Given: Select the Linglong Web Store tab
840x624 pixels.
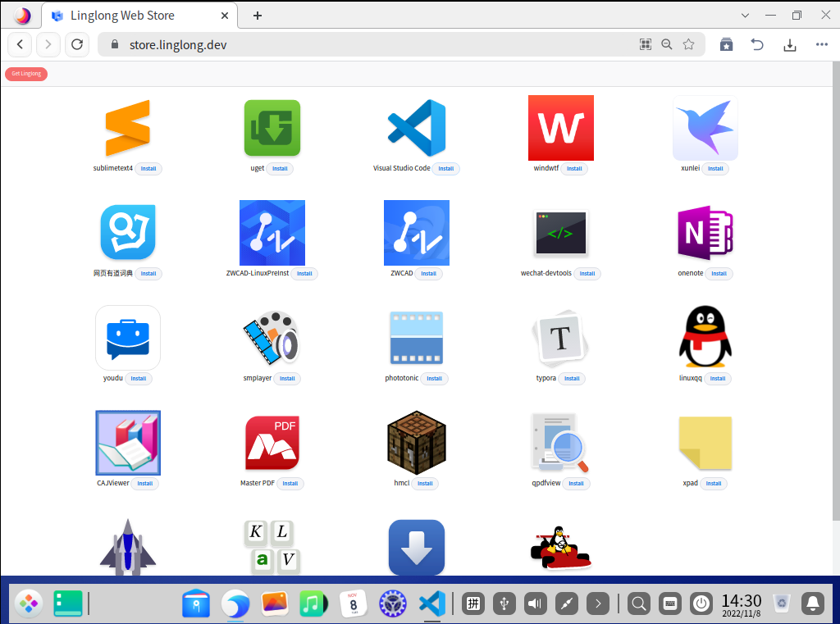Looking at the screenshot, I should click(x=139, y=16).
